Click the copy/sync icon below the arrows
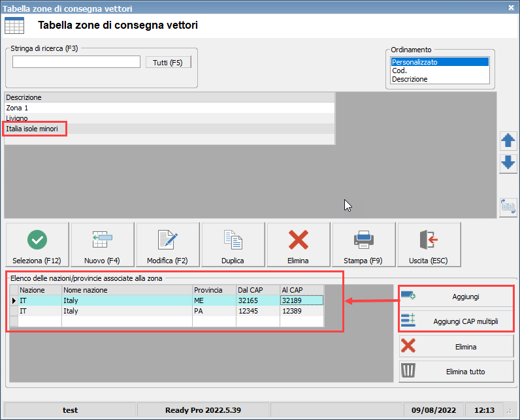The height and width of the screenshot is (420, 520). coord(508,207)
